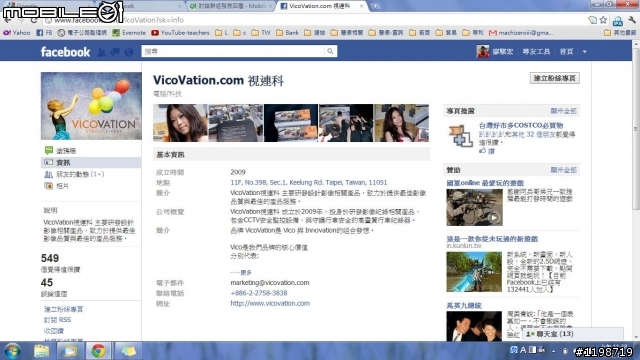The height and width of the screenshot is (360, 640).
Task: Open first page photo of girl's face
Action: tap(180, 123)
